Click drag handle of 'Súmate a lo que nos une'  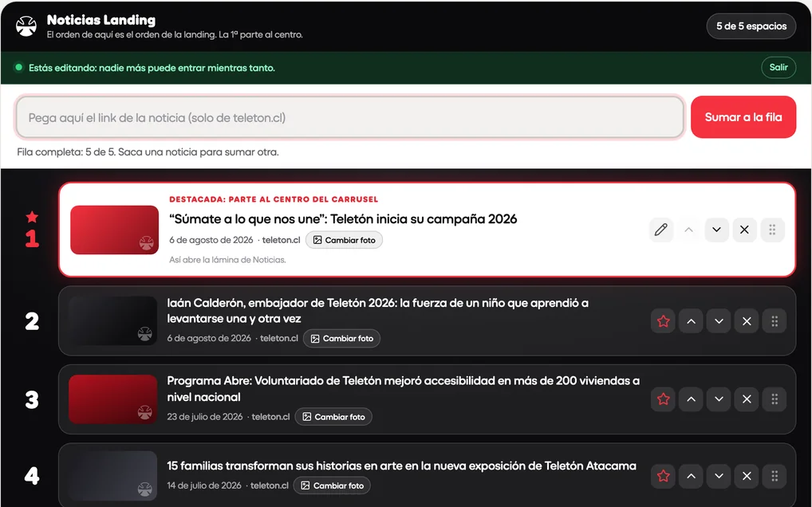click(x=772, y=230)
